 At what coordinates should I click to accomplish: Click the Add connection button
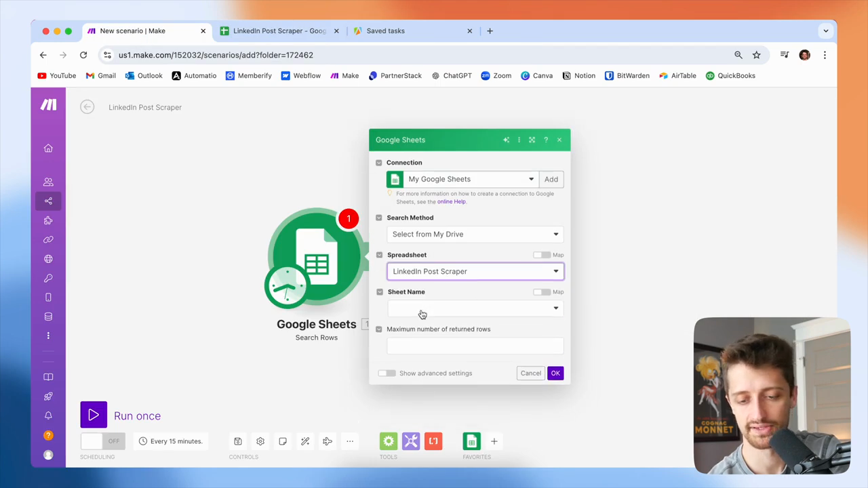point(551,179)
